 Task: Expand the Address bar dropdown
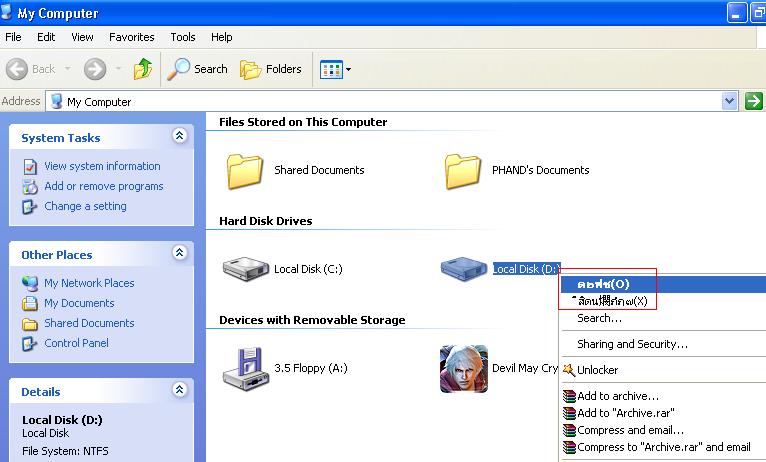[x=729, y=101]
